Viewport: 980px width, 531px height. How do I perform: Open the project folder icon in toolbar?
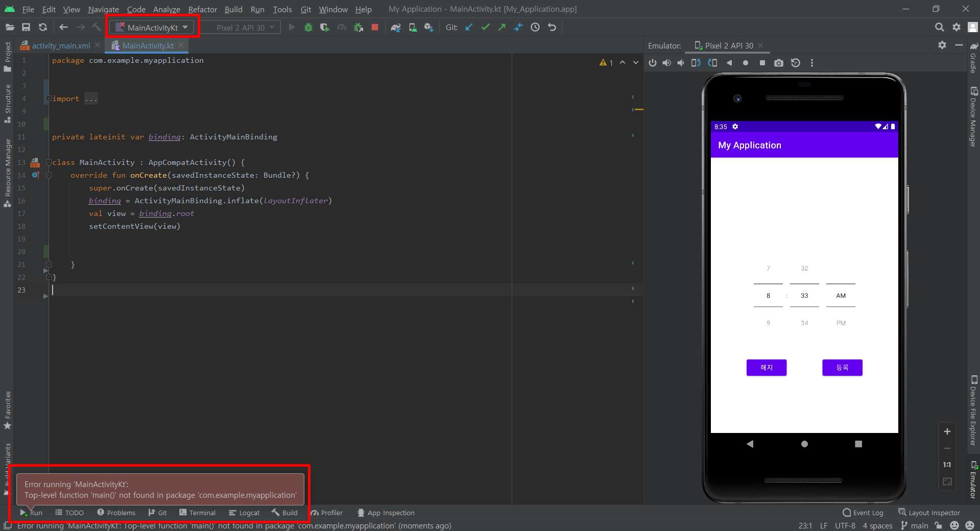pyautogui.click(x=10, y=27)
